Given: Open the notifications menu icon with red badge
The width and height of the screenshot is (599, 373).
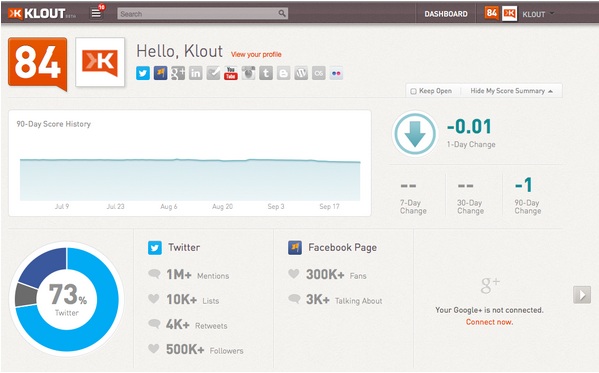Looking at the screenshot, I should click(x=97, y=13).
